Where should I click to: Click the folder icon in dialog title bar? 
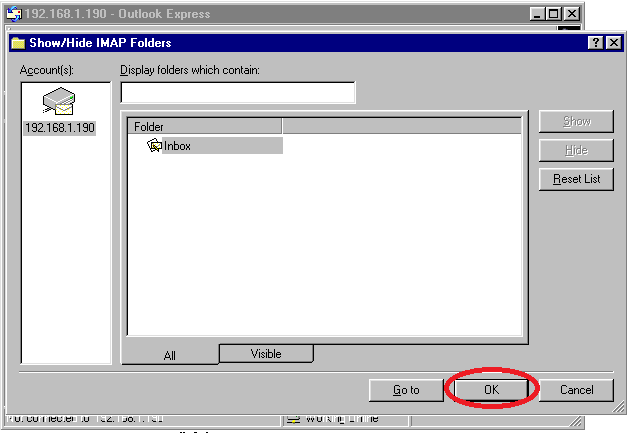(18, 43)
